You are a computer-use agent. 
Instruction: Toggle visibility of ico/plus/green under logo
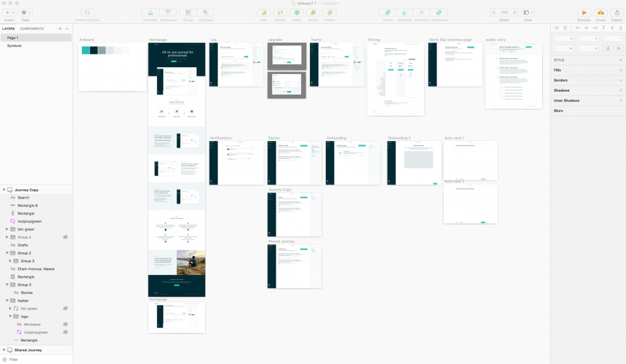click(x=65, y=331)
